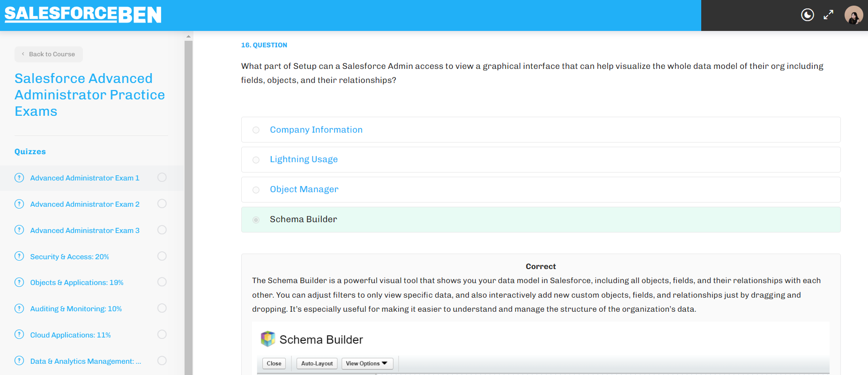Image resolution: width=868 pixels, height=375 pixels.
Task: Open Data & Analytics Management quiz
Action: [86, 361]
